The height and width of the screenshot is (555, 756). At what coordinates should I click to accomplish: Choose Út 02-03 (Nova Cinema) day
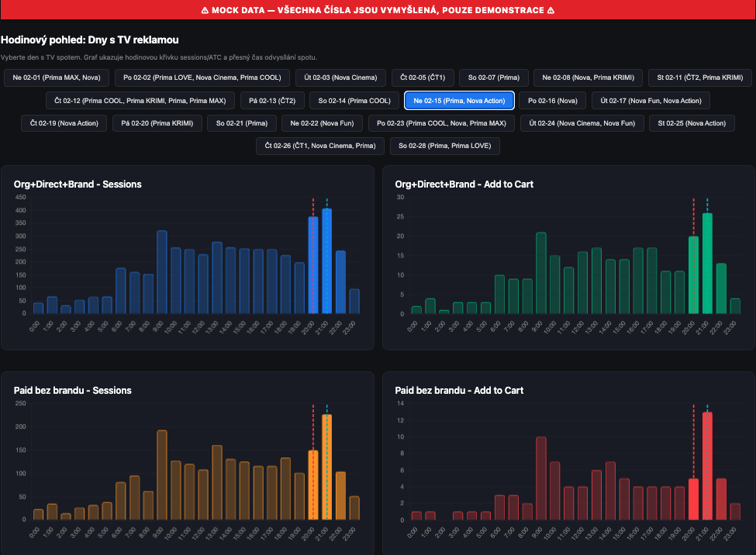coord(340,78)
